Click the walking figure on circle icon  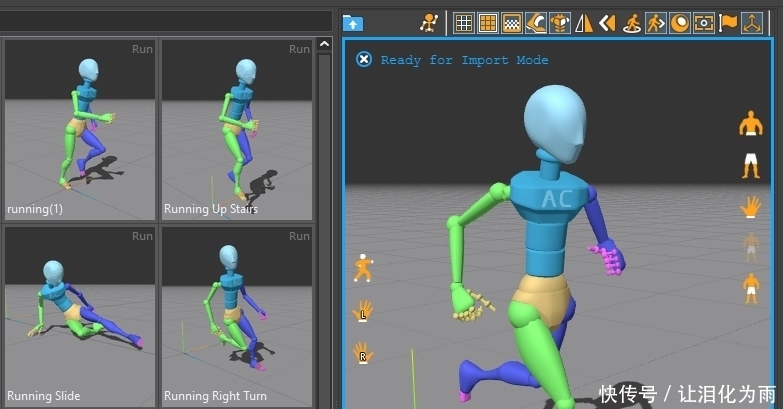point(632,23)
